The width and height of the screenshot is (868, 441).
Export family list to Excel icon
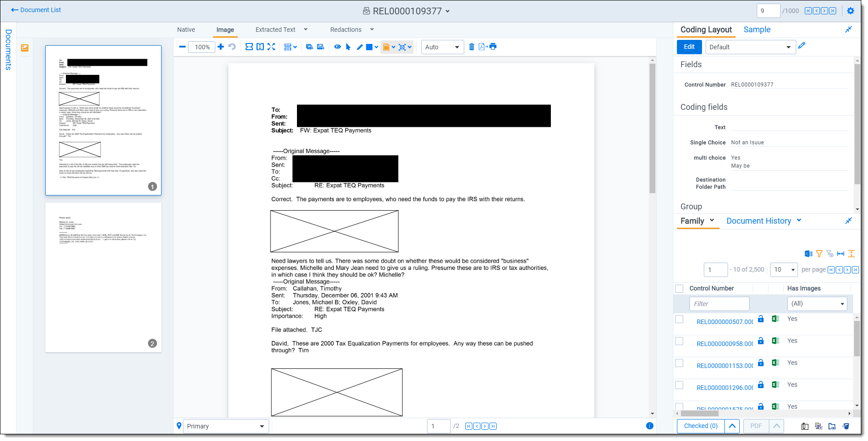(x=808, y=254)
